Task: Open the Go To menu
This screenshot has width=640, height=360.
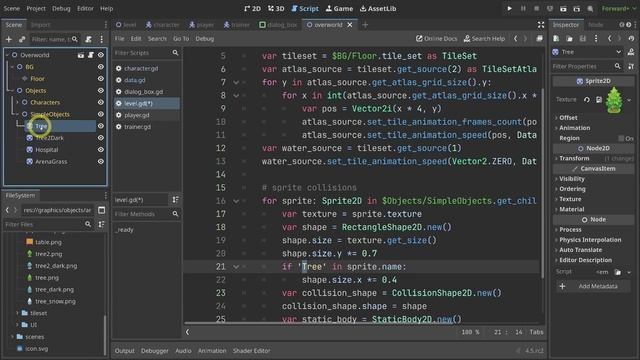Action: [x=181, y=38]
